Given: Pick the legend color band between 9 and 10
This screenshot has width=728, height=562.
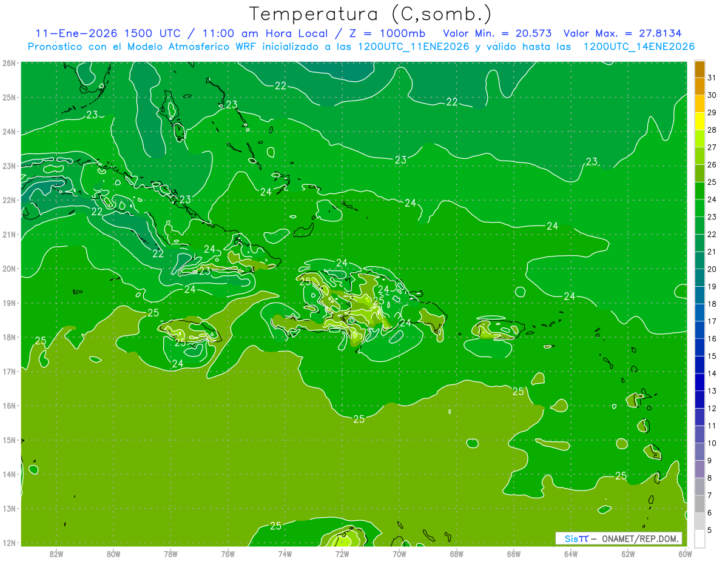Looking at the screenshot, I should 699,452.
